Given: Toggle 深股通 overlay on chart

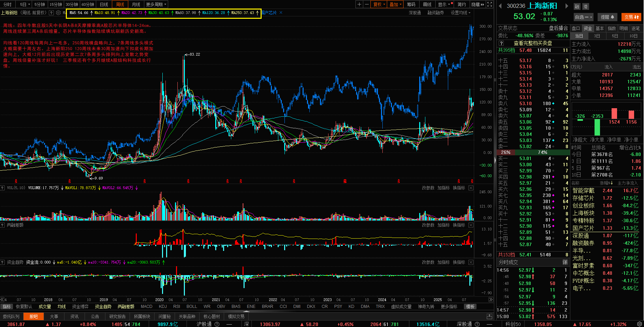Looking at the screenshot, I should [415, 13].
